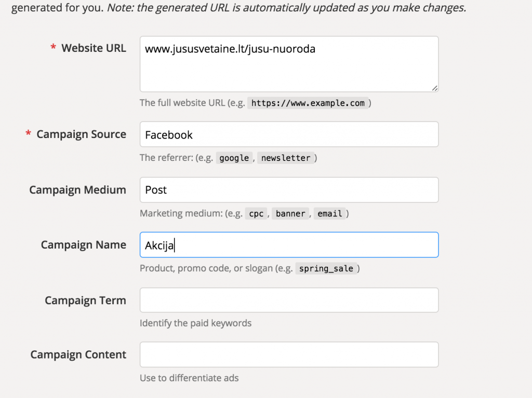Image resolution: width=532 pixels, height=398 pixels.
Task: Click the email example medium tag
Action: coord(330,214)
